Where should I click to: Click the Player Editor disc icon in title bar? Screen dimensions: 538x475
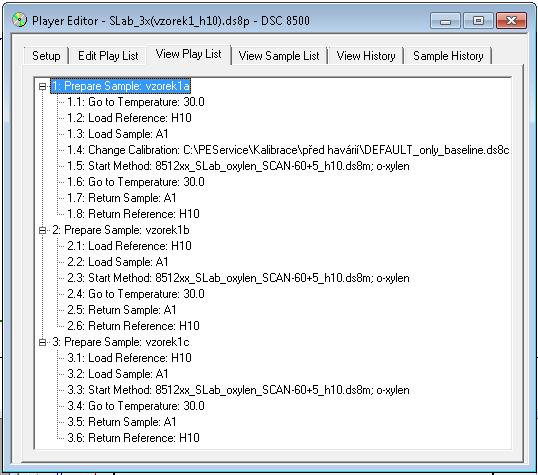coord(19,20)
